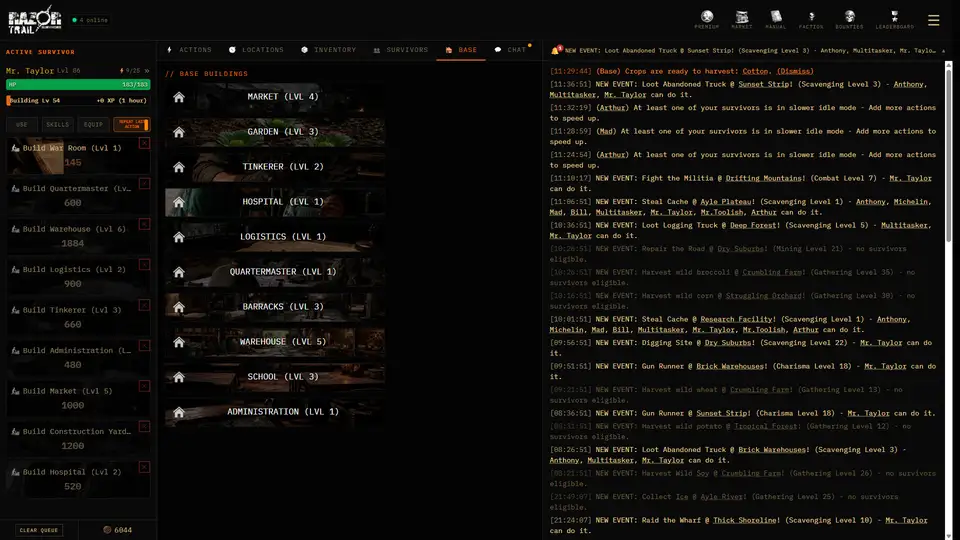Remove Build Warehouse (Lvl 6) from queue

[x=144, y=224]
